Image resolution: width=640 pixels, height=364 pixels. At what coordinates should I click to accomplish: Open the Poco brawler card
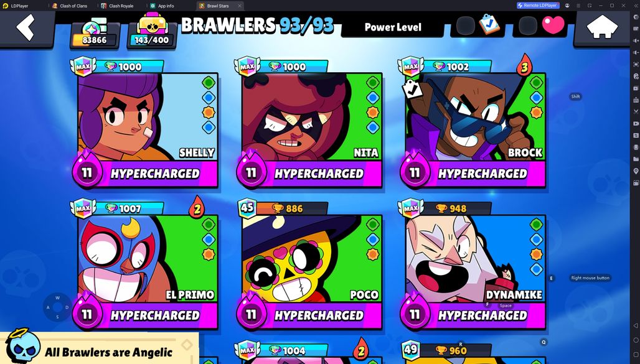pos(310,264)
